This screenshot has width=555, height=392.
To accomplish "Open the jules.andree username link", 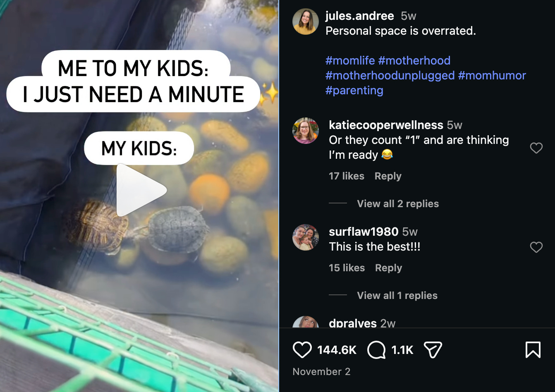I will pos(360,16).
